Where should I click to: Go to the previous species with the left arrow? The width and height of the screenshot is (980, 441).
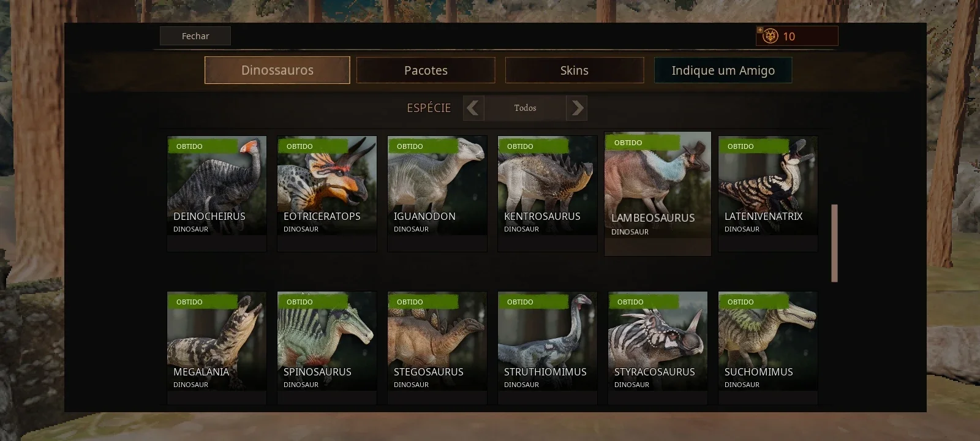473,108
